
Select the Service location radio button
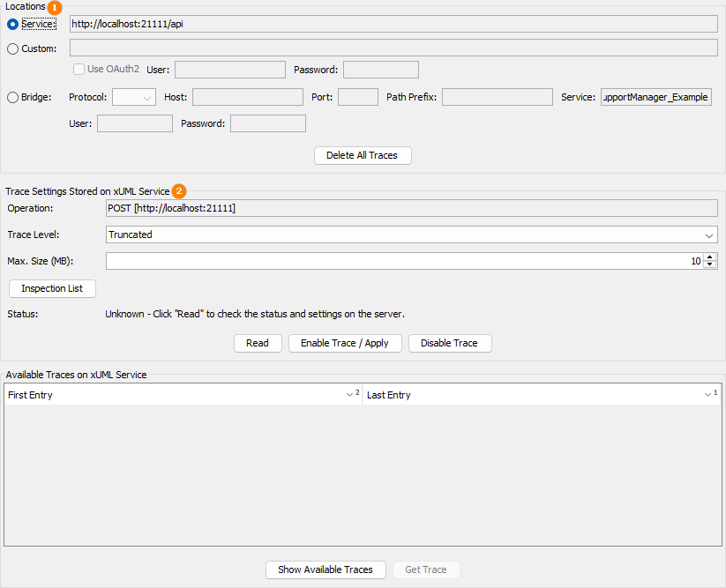pos(12,24)
